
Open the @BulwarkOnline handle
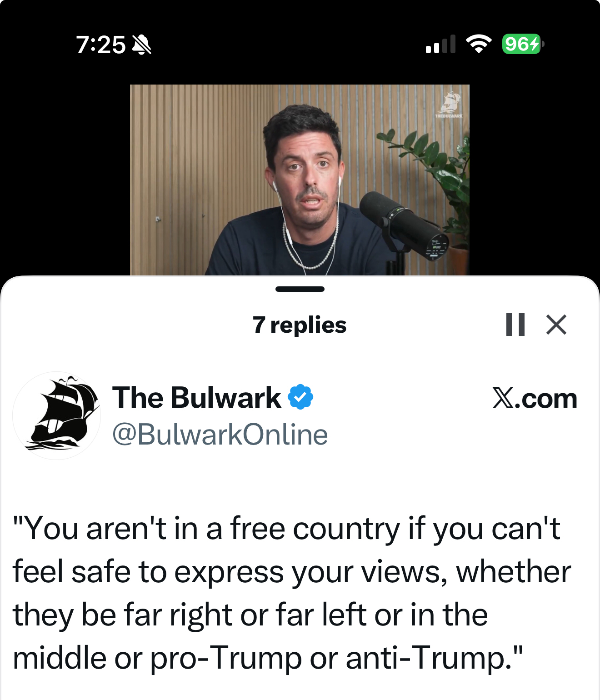coord(220,434)
